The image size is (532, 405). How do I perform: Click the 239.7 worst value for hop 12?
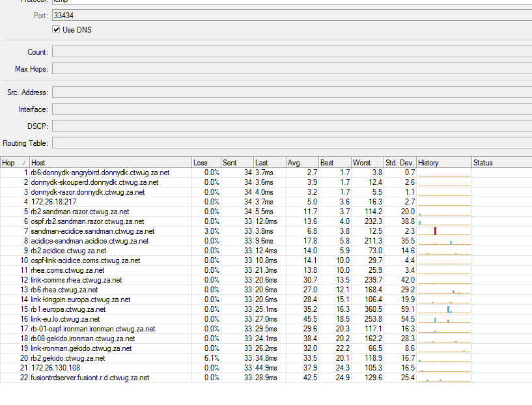click(x=374, y=280)
